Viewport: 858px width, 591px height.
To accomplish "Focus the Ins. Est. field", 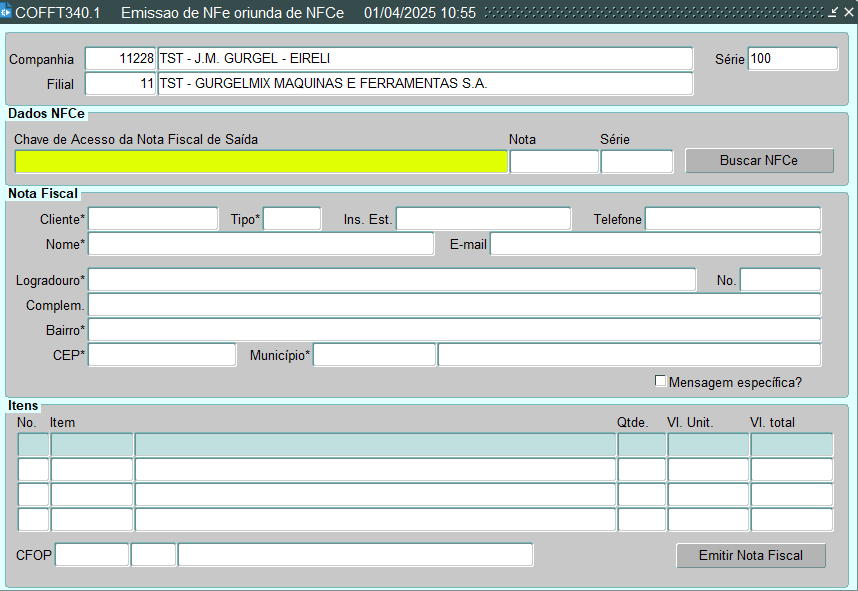I will pyautogui.click(x=483, y=219).
